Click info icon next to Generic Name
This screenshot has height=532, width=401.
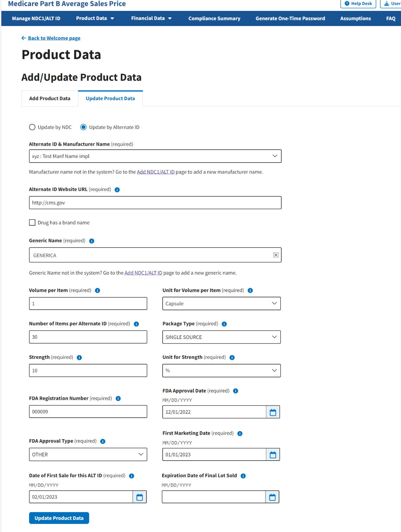pyautogui.click(x=92, y=241)
